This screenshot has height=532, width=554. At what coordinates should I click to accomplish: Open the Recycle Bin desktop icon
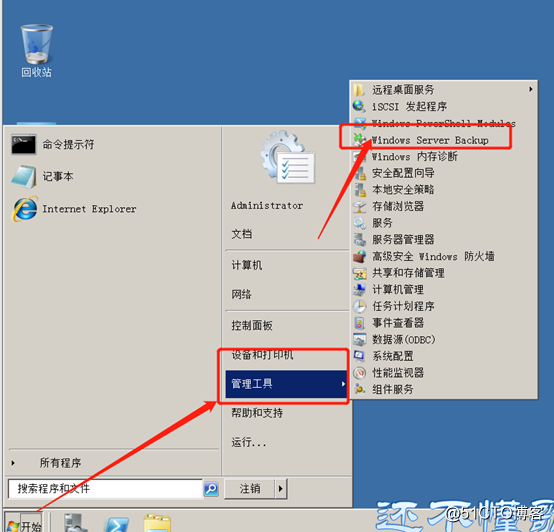(36, 51)
